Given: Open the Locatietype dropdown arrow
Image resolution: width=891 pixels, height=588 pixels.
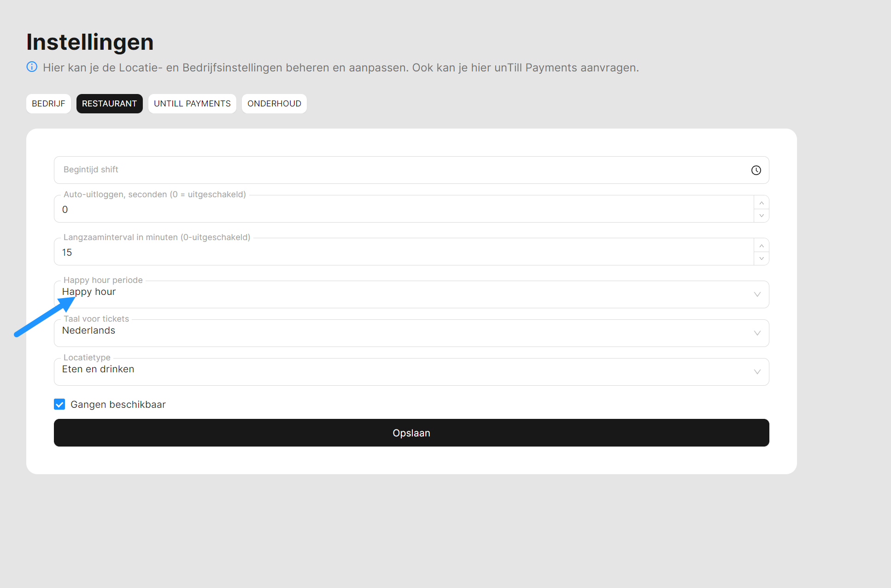Looking at the screenshot, I should (757, 372).
